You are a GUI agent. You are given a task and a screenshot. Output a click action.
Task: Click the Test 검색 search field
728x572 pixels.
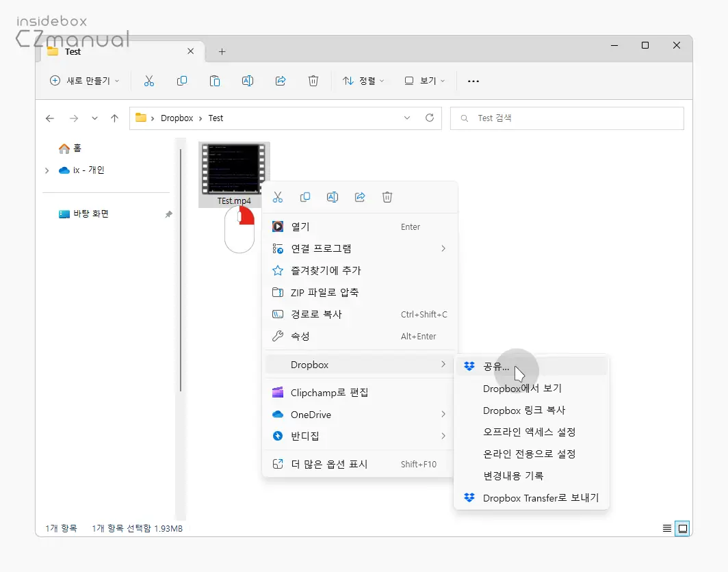[567, 118]
